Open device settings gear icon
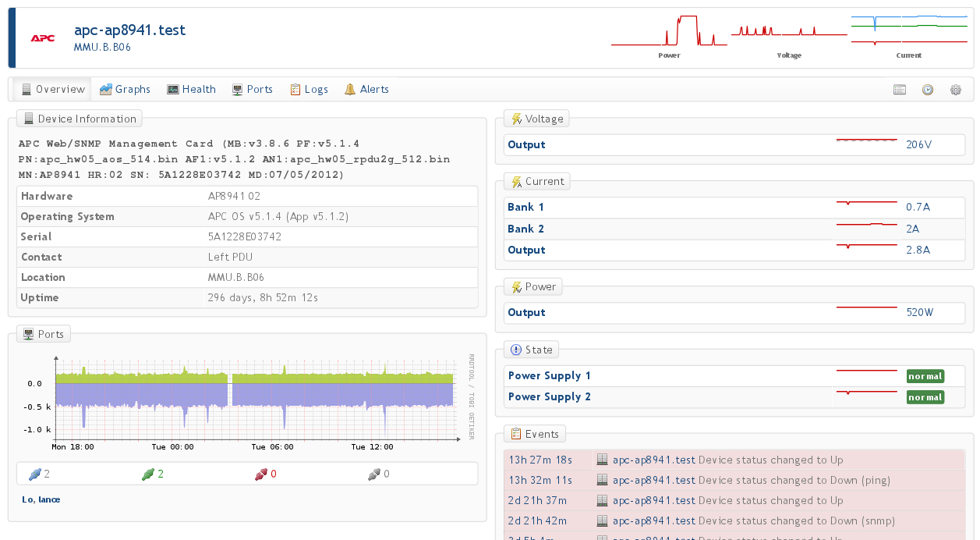 (x=956, y=90)
